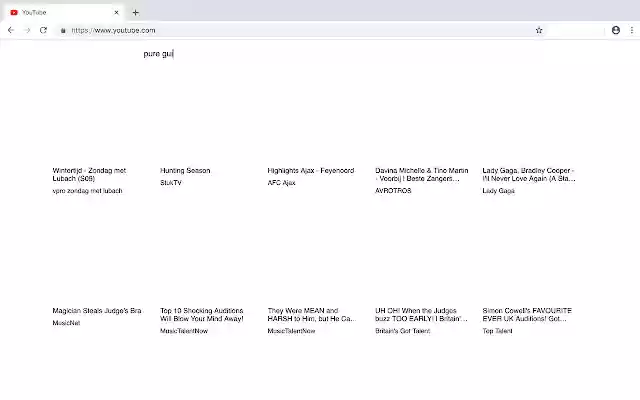Open video 'Top 10 Shocking Auditions'
The height and width of the screenshot is (400, 640).
pyautogui.click(x=202, y=315)
